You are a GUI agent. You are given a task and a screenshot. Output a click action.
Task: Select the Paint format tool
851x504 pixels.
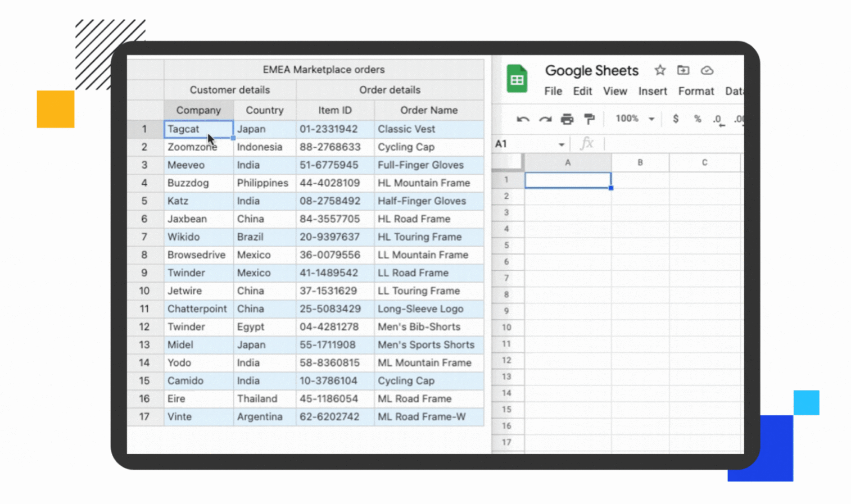(x=589, y=119)
